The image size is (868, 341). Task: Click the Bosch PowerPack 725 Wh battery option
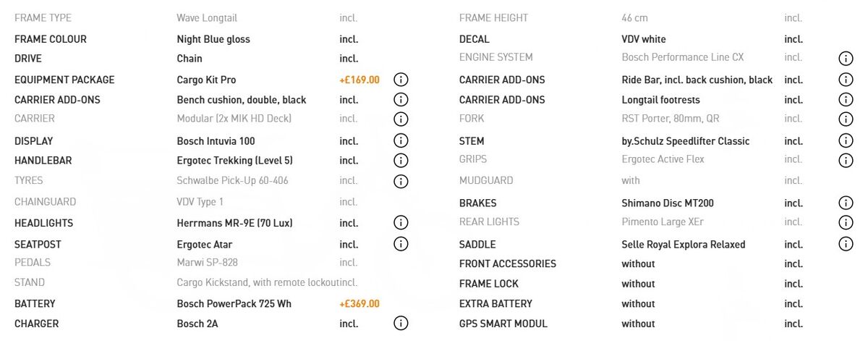tap(234, 304)
